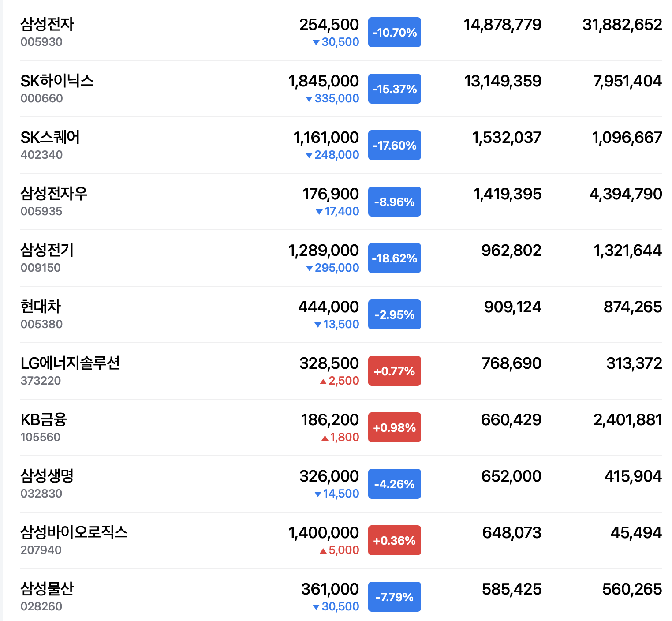Open the 삼성물산 stock name link

47,589
